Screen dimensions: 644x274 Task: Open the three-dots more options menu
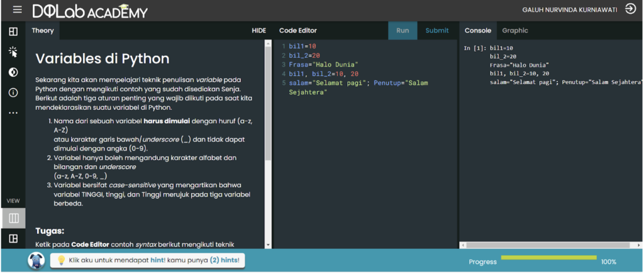pyautogui.click(x=13, y=113)
